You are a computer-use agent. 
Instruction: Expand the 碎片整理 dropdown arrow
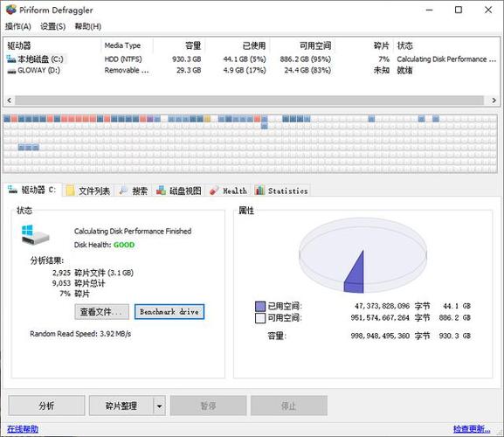coord(160,406)
